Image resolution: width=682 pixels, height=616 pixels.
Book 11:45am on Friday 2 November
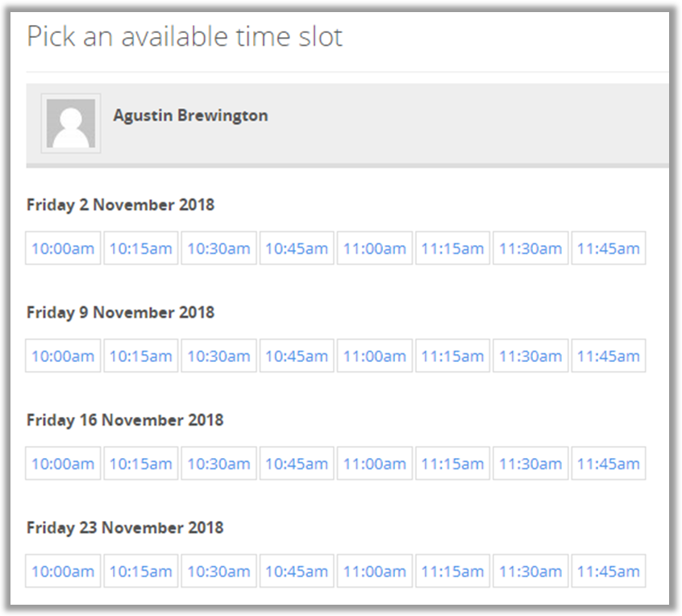tap(608, 248)
